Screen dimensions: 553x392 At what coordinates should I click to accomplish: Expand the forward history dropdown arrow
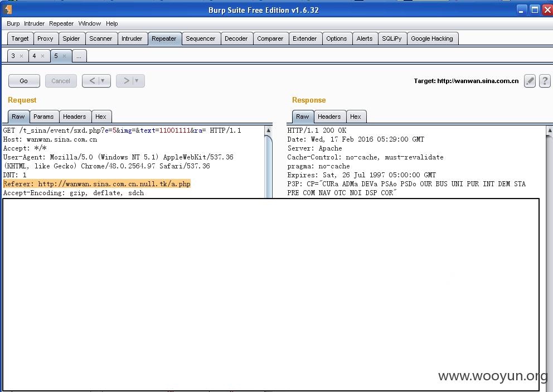pos(137,81)
